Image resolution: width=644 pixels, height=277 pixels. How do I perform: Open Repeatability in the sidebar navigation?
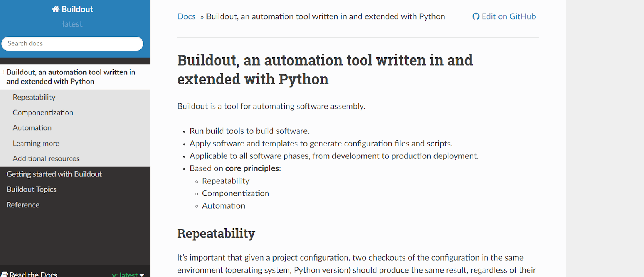coord(34,97)
